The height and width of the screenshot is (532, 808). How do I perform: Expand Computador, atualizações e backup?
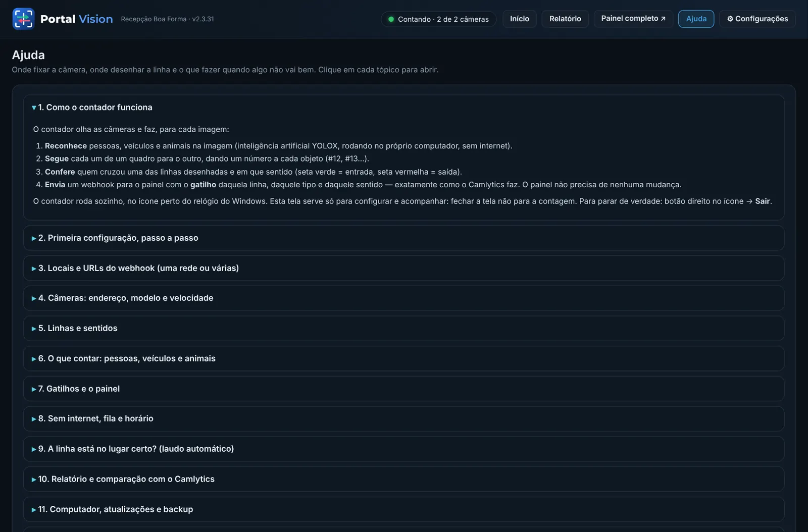click(403, 509)
